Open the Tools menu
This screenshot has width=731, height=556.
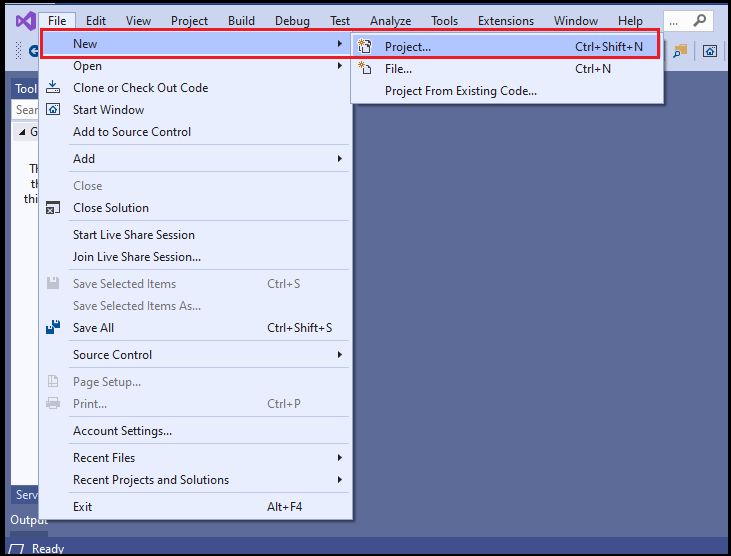click(444, 21)
